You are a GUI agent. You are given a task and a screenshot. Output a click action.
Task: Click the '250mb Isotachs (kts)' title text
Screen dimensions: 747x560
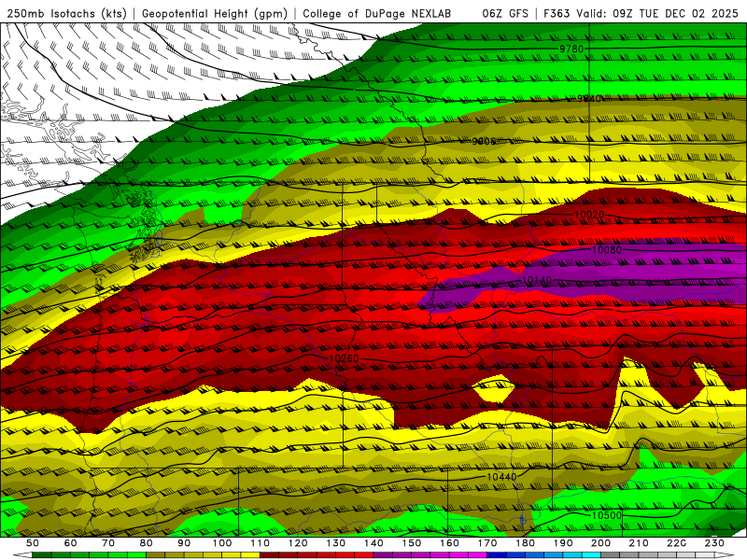tap(66, 14)
